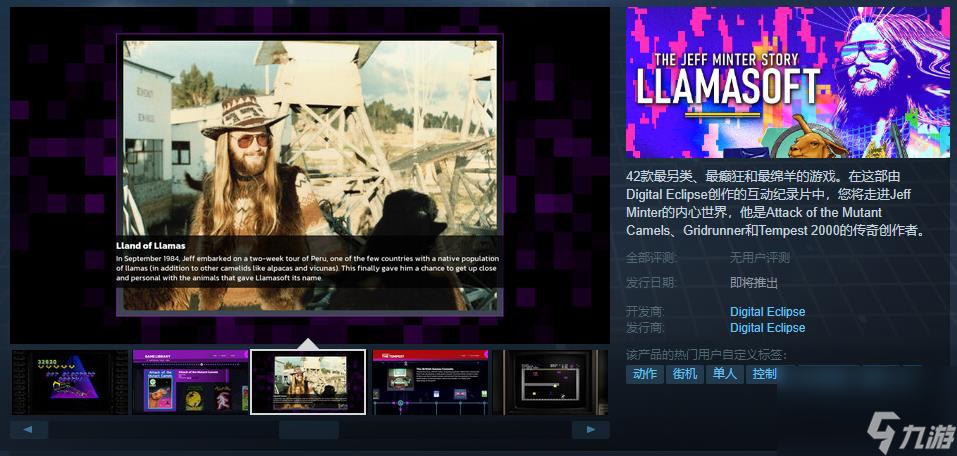Click the Llamasoft Jeff Minter Story banner
This screenshot has width=957, height=456.
[787, 82]
